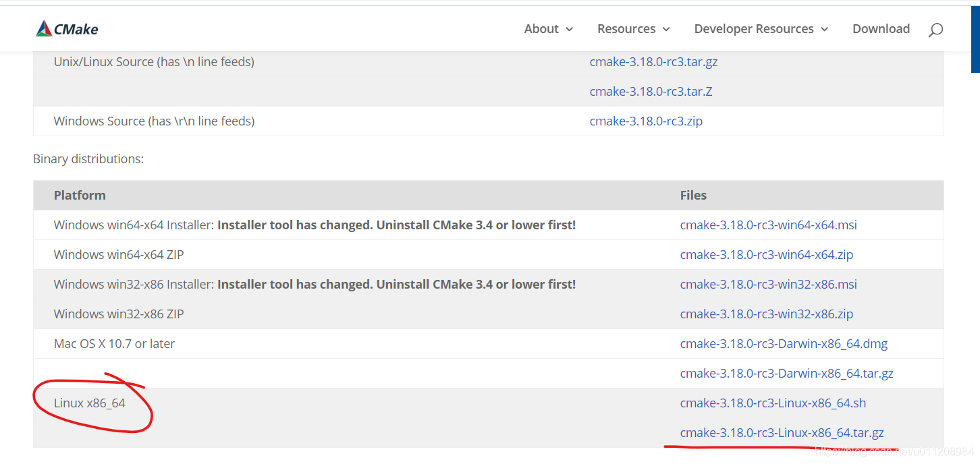Click the 'Files' column header
980x464 pixels.
693,196
